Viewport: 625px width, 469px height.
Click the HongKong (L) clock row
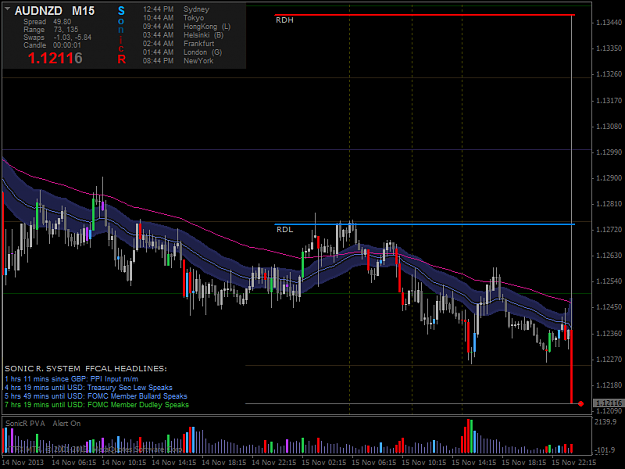187,27
